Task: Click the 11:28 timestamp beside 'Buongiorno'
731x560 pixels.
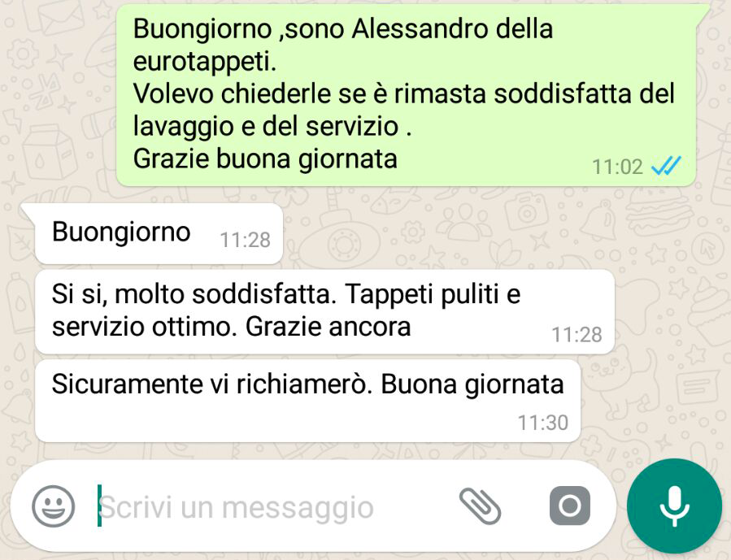Action: 246,241
